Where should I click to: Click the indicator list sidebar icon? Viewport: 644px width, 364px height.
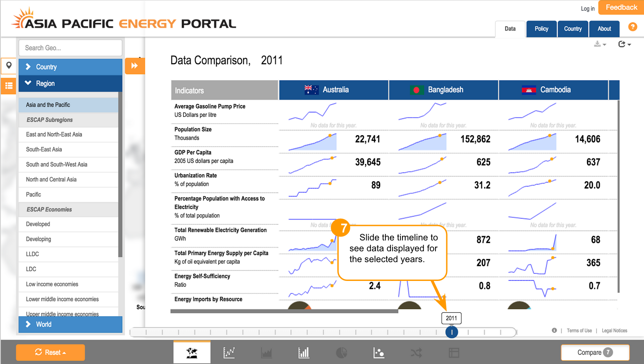9,86
